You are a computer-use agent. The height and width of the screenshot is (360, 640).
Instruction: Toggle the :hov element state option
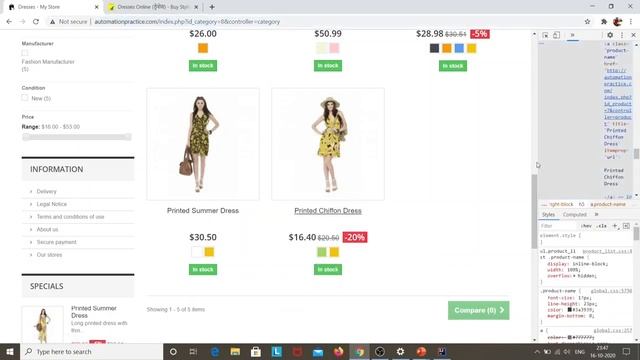(586, 226)
